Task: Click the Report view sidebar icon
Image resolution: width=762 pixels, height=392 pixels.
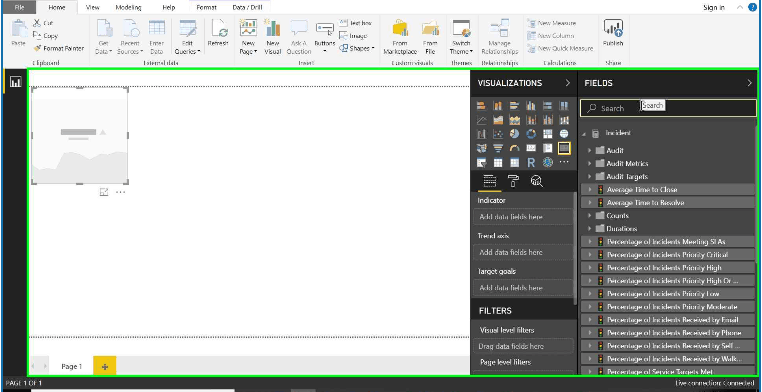Action: 16,82
